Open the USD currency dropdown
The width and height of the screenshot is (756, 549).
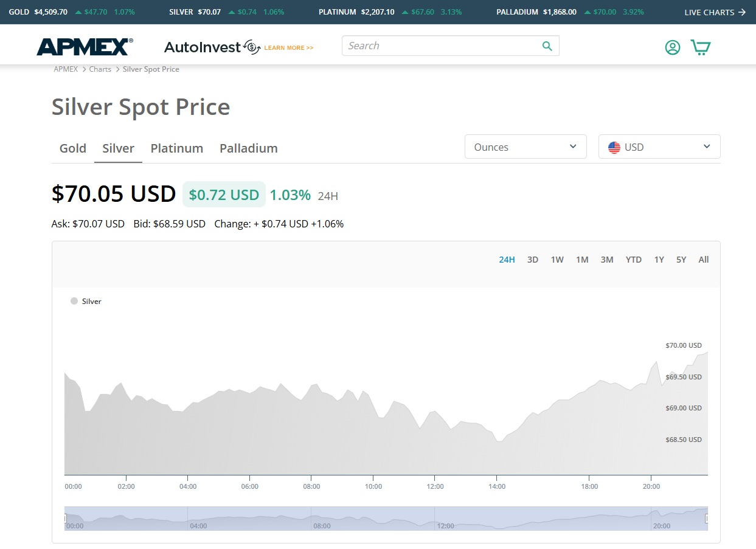[x=659, y=147]
